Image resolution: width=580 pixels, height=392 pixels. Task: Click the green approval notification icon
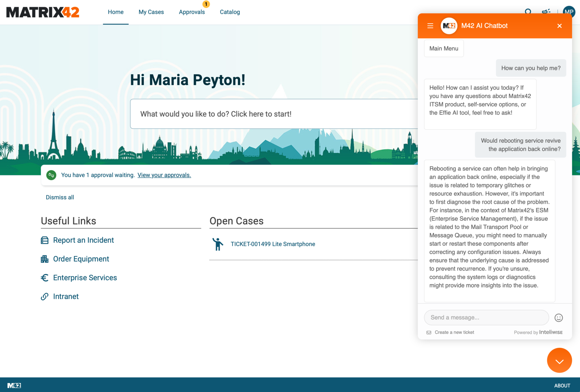(51, 175)
